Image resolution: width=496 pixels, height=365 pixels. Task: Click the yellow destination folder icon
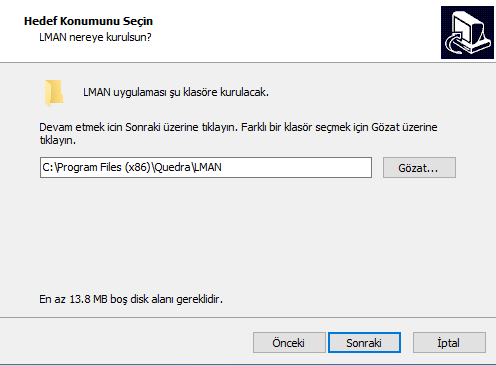(54, 93)
